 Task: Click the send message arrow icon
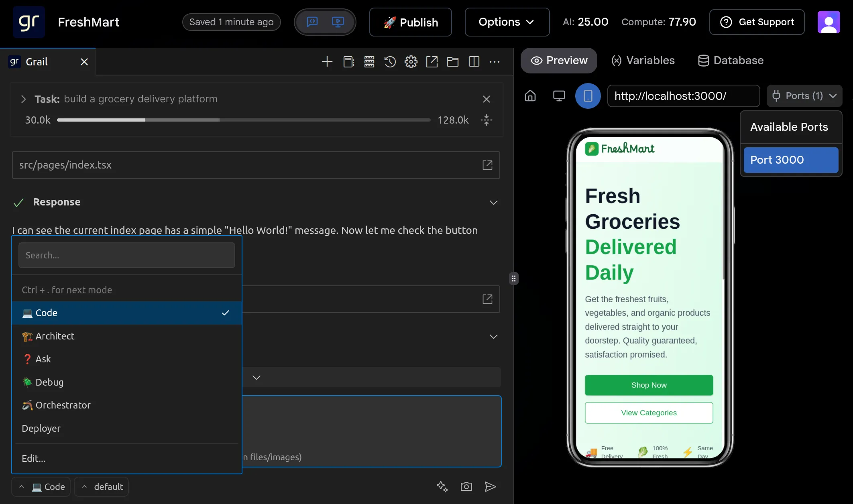coord(490,487)
